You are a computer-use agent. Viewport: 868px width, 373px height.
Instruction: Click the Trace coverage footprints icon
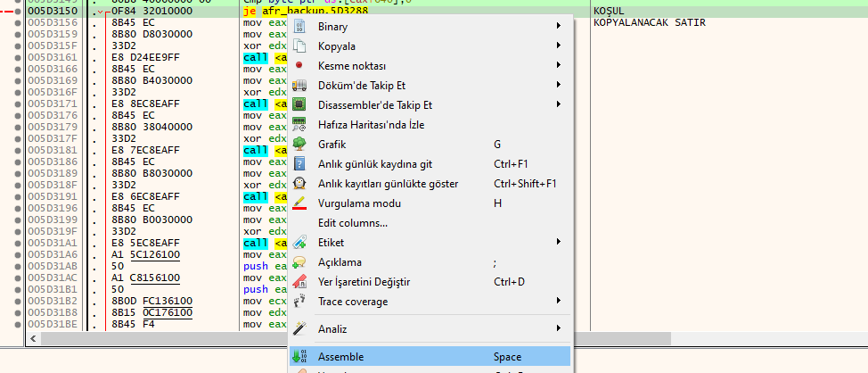(299, 302)
